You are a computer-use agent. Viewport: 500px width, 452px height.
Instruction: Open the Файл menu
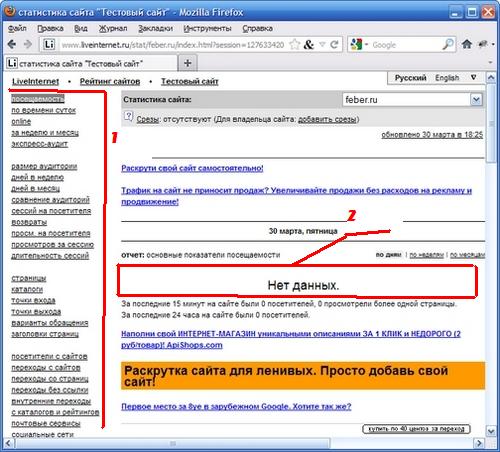[17, 29]
